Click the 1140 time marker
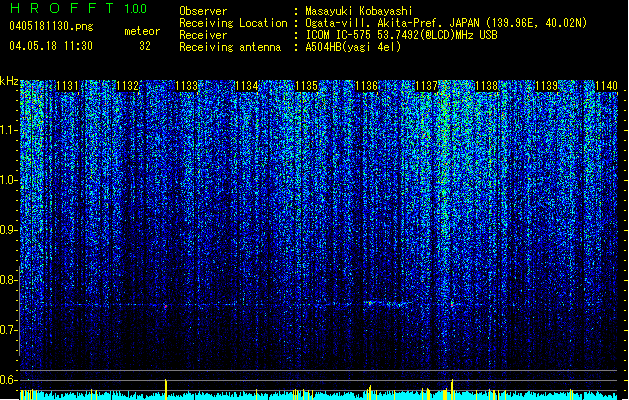 [606, 85]
